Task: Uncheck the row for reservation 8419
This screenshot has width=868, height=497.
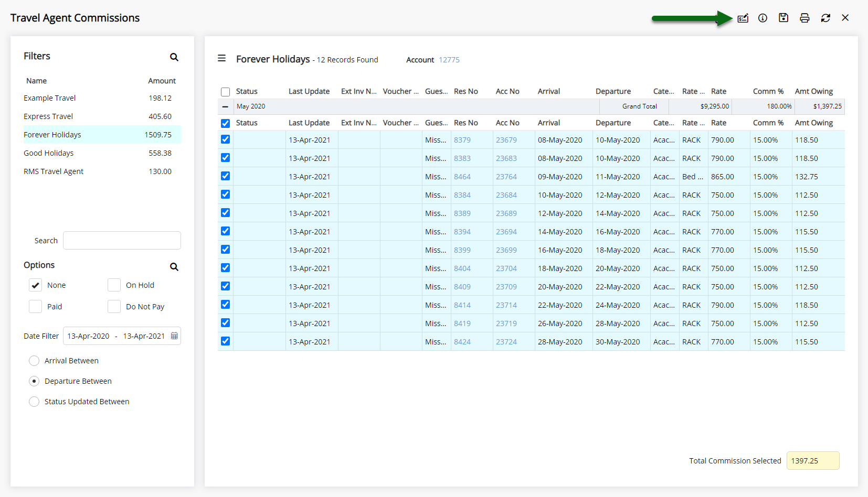Action: [226, 323]
